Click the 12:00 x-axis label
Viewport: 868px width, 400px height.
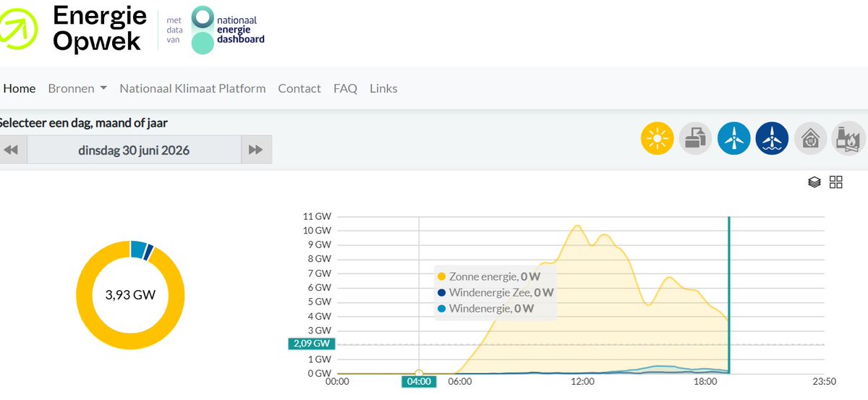pyautogui.click(x=583, y=381)
